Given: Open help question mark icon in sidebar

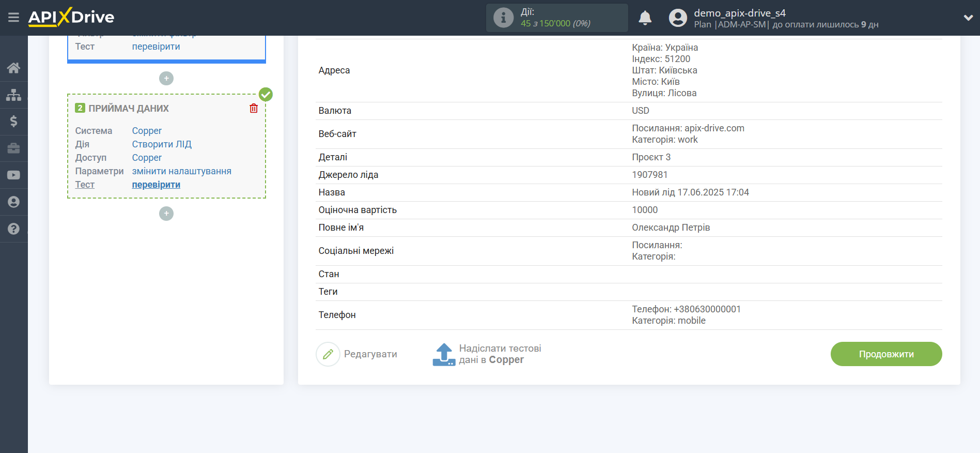Looking at the screenshot, I should pos(13,229).
